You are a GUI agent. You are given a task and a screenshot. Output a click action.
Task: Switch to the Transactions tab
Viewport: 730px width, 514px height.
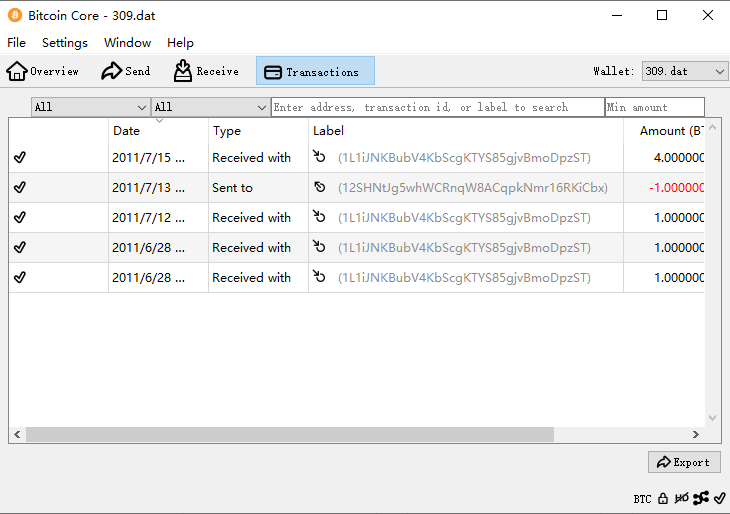tap(315, 71)
